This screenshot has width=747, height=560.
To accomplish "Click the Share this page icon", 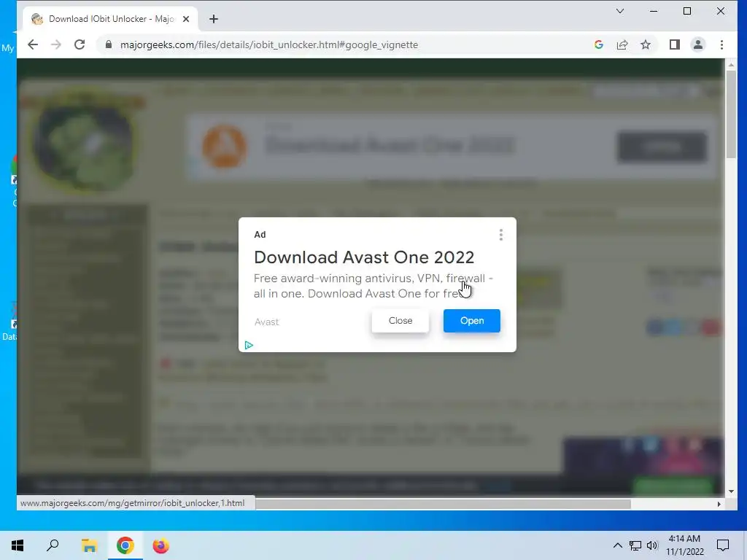I will click(622, 44).
